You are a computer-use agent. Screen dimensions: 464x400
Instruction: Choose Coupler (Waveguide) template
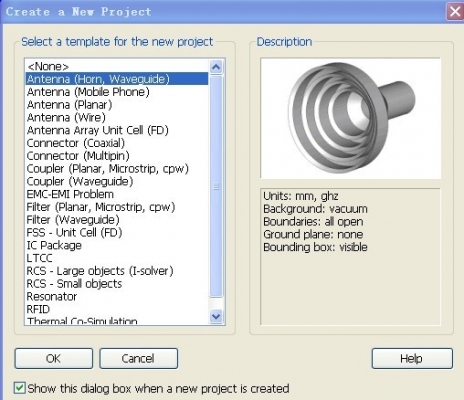(117, 181)
